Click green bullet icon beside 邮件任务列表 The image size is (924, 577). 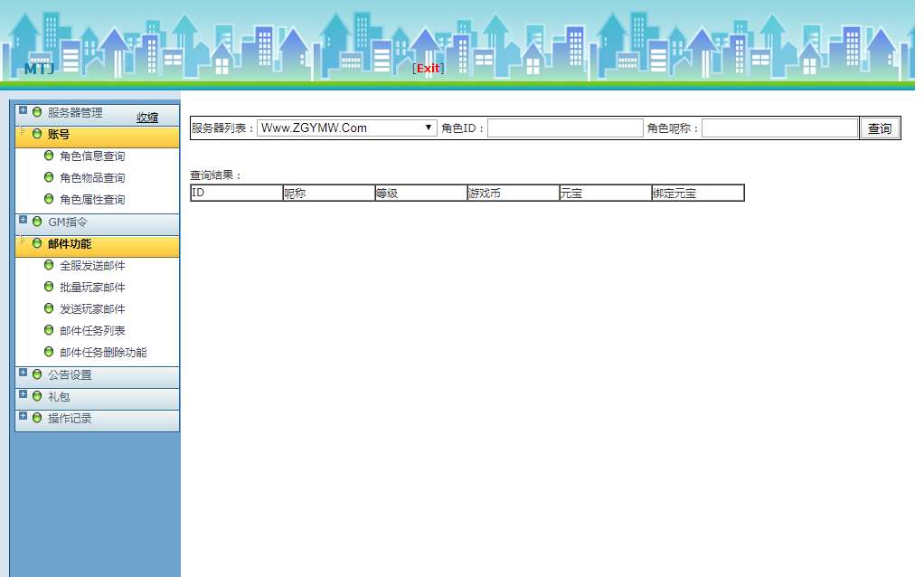tap(49, 330)
